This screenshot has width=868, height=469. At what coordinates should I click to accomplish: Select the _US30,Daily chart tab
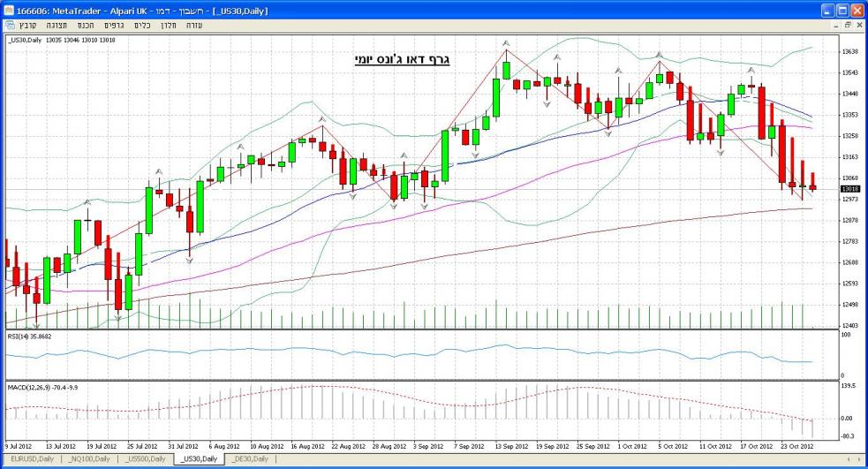pyautogui.click(x=199, y=459)
